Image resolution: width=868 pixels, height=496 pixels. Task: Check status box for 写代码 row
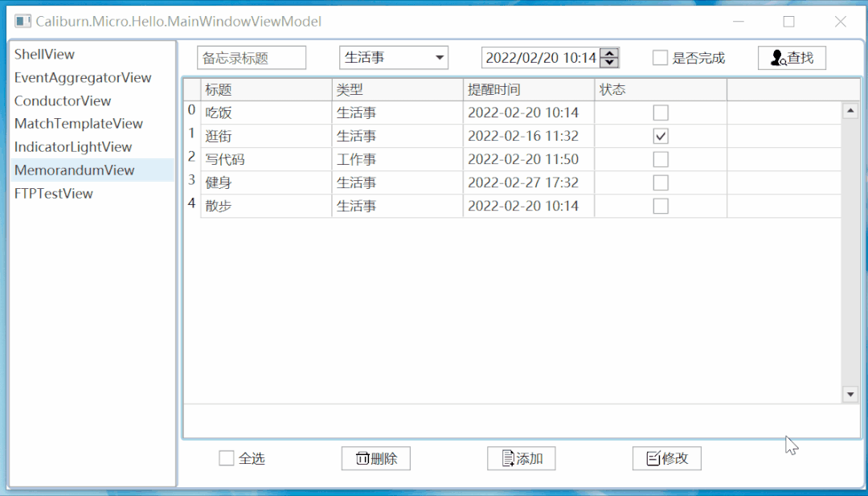tap(661, 159)
